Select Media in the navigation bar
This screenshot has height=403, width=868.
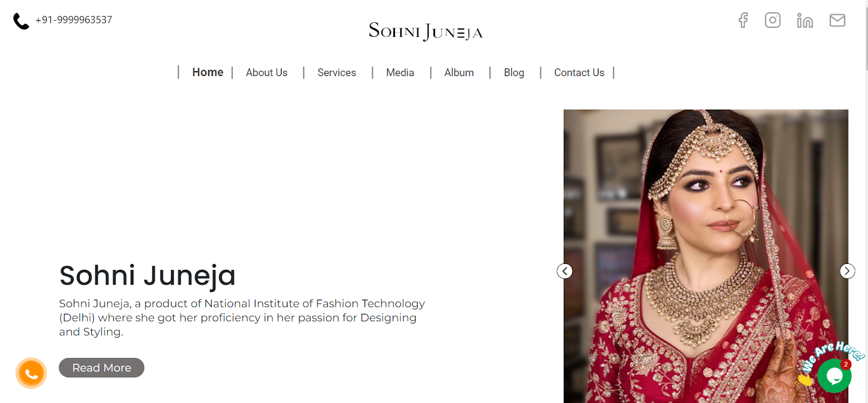coord(400,72)
